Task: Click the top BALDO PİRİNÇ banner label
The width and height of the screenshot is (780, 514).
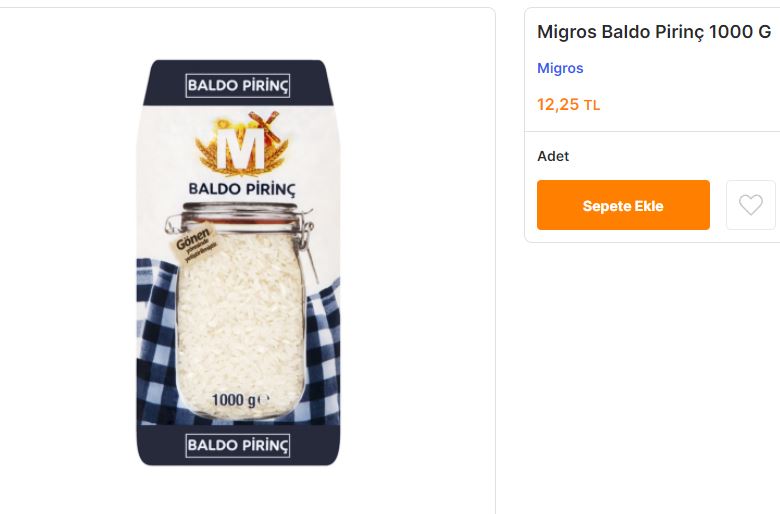Action: coord(238,86)
